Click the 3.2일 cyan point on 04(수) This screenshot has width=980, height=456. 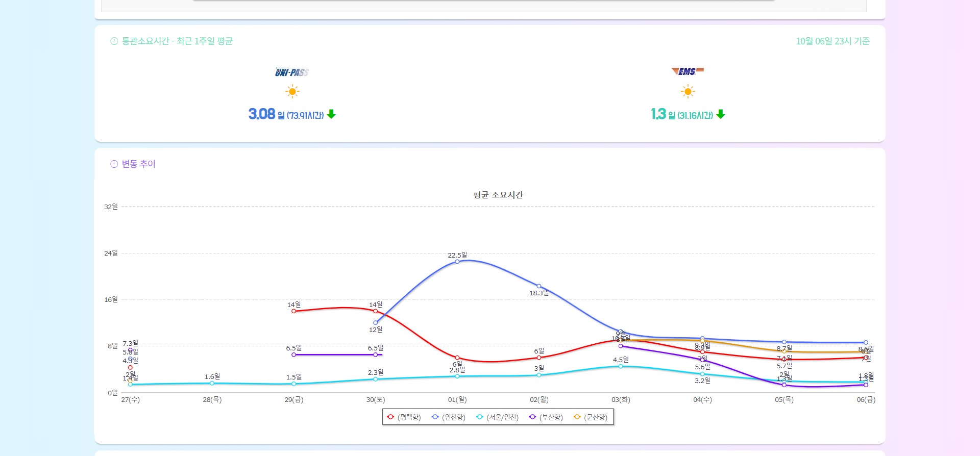(702, 374)
